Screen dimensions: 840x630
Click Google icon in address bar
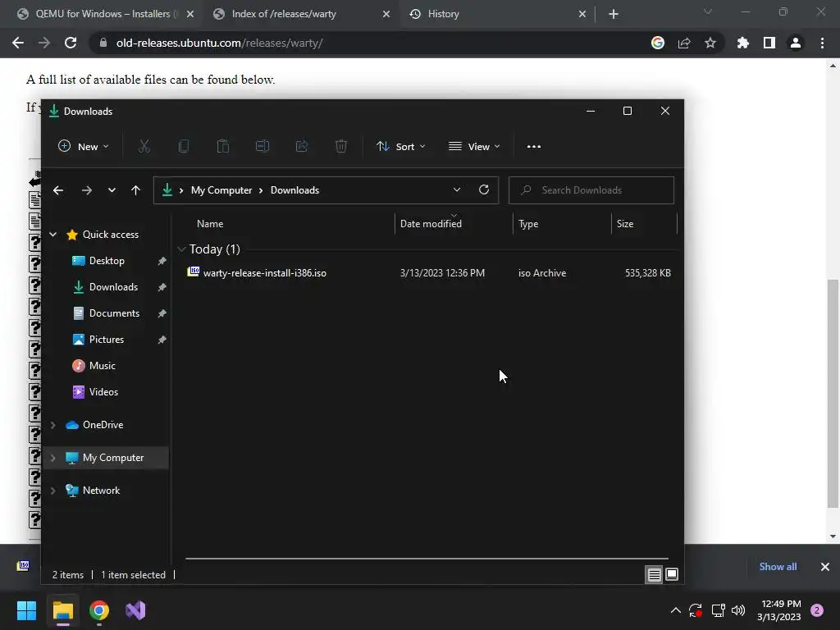(x=657, y=43)
